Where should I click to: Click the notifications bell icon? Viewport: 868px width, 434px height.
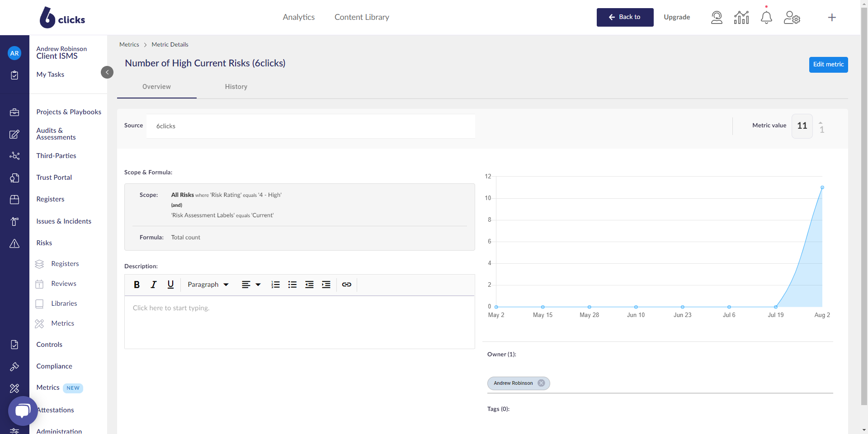766,18
